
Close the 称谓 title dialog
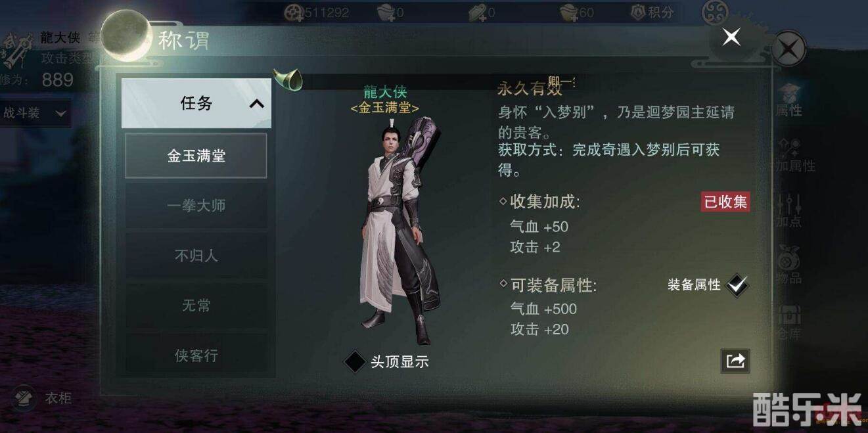731,37
